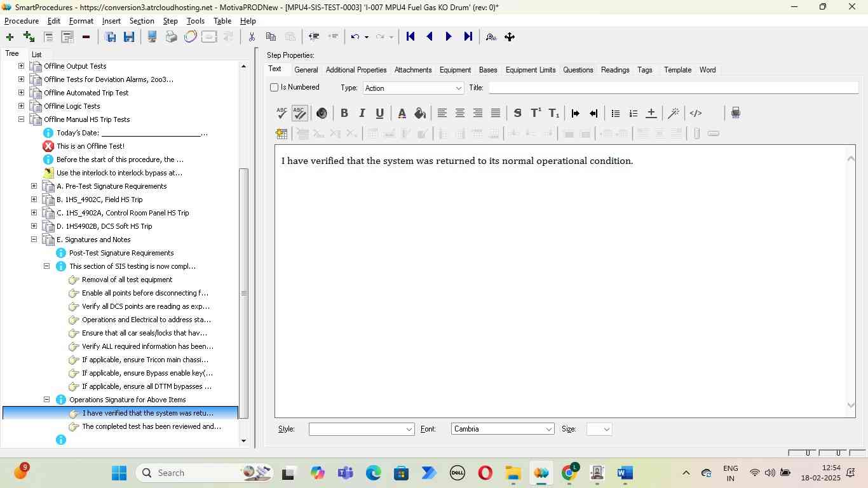
Task: Switch to the Readings tab
Action: tap(615, 70)
